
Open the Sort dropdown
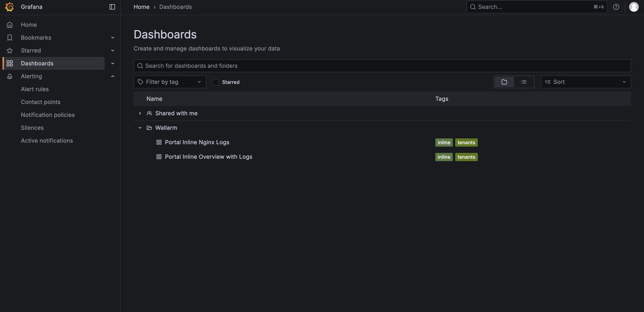585,82
